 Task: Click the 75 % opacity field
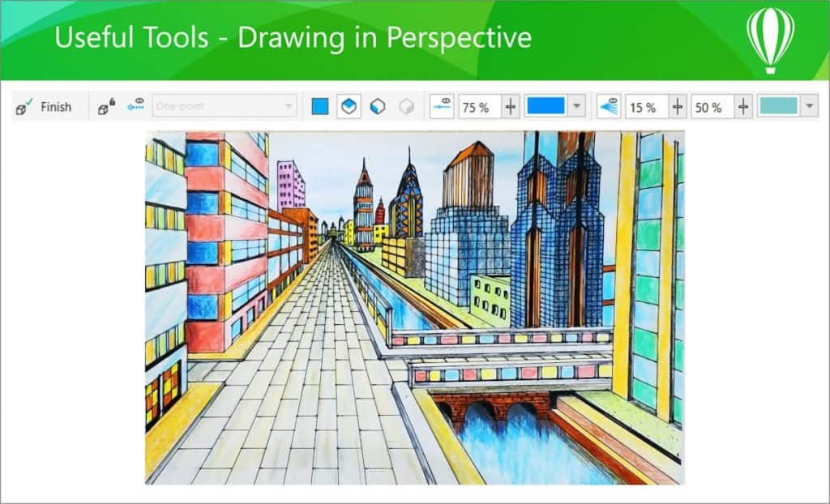click(x=478, y=107)
